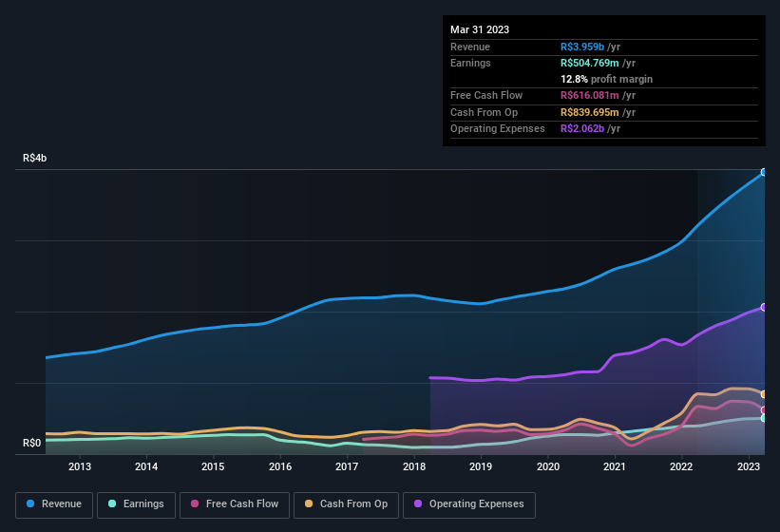Select the 2014 x-axis label
The image size is (780, 532).
coord(146,466)
